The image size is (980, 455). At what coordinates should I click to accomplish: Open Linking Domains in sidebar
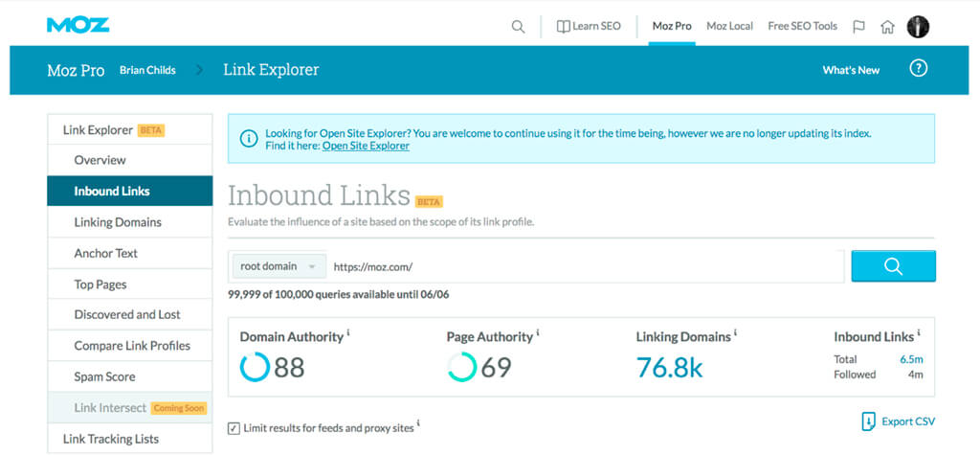point(130,222)
